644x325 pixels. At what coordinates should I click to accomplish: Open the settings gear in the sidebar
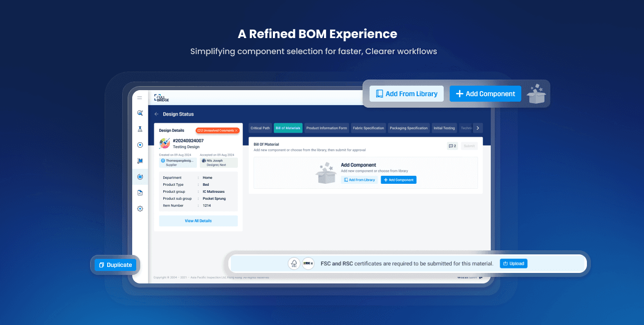pyautogui.click(x=140, y=208)
